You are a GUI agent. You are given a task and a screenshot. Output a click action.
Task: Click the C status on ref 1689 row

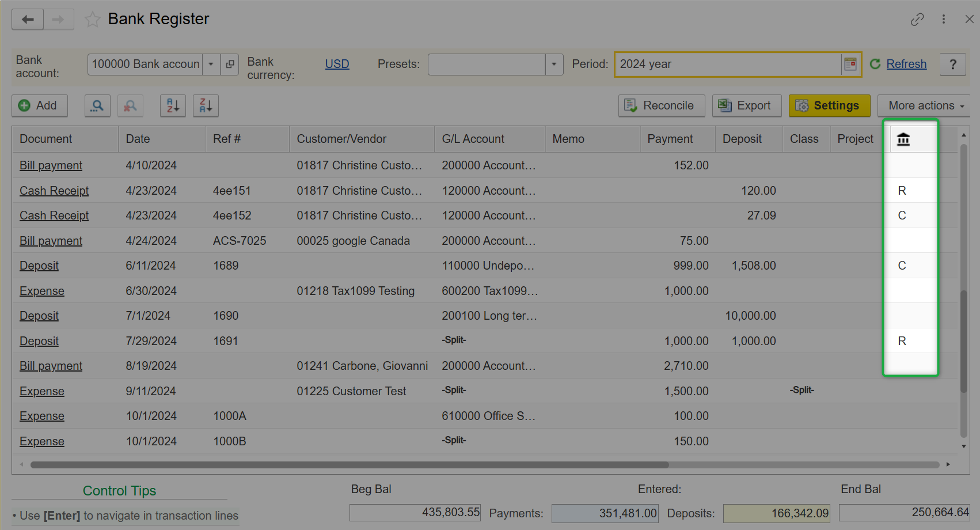[x=902, y=266]
